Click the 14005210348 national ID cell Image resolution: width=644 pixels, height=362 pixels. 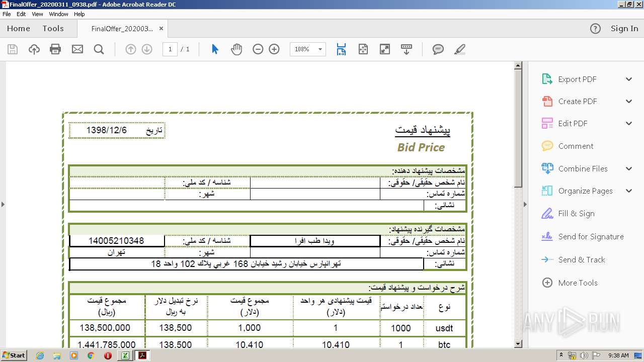tap(117, 241)
